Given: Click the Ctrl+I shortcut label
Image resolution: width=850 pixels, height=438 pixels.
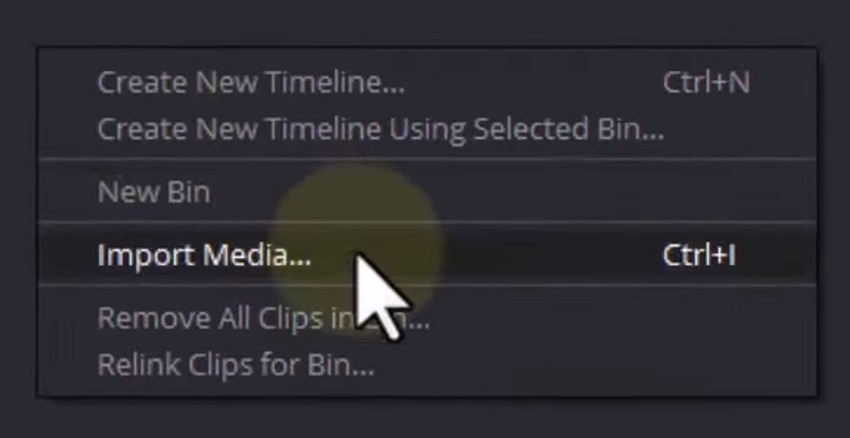Looking at the screenshot, I should (699, 254).
